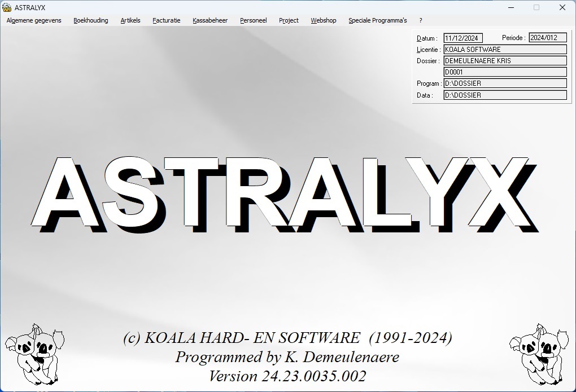
Task: Click the Periode field showing 2024/012
Action: pyautogui.click(x=548, y=38)
